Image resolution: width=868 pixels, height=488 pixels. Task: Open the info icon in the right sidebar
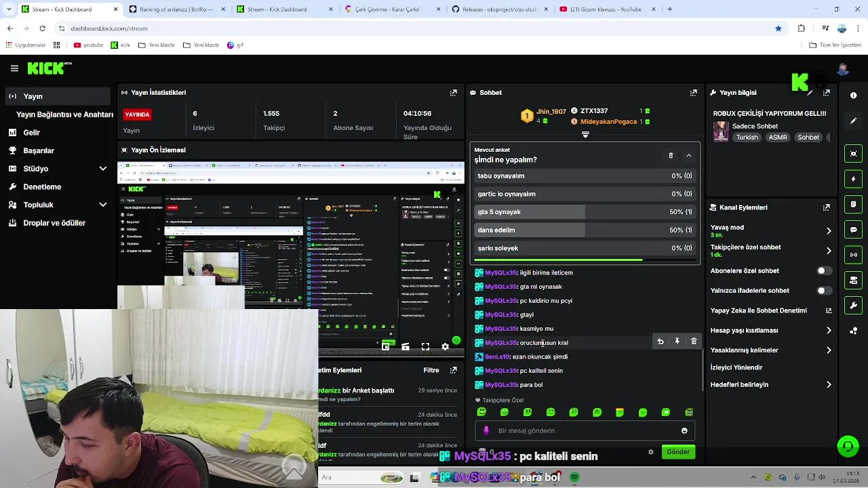click(x=854, y=96)
